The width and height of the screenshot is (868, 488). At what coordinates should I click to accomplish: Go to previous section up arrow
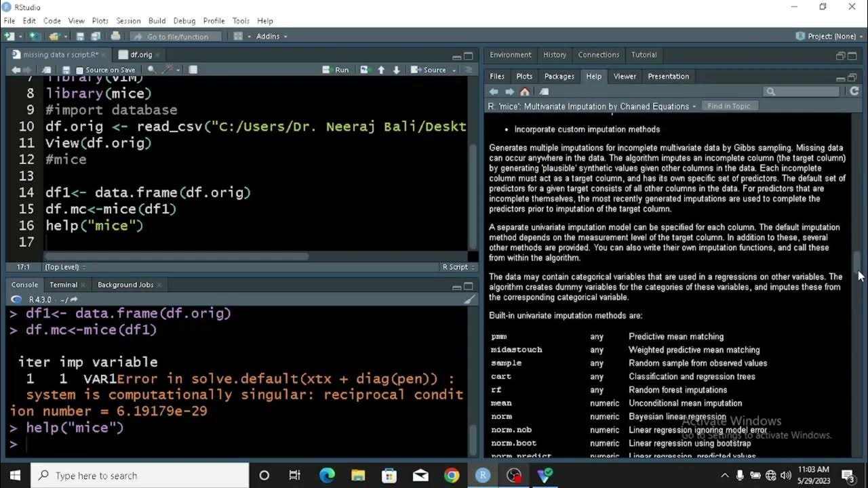pos(381,70)
